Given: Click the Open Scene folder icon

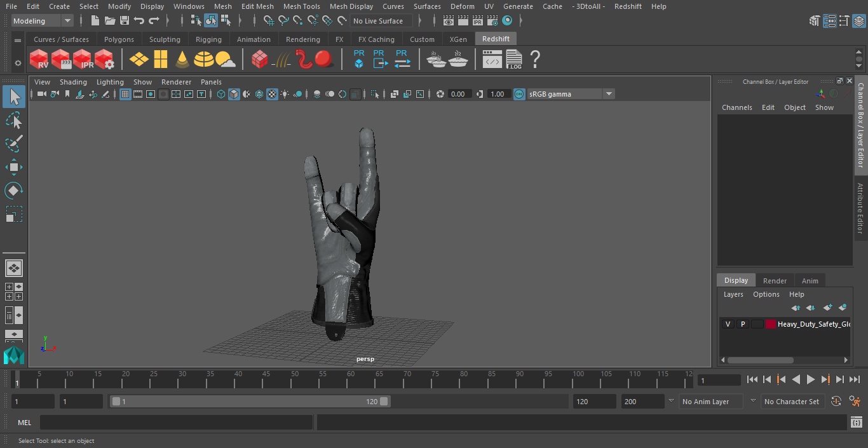Looking at the screenshot, I should pyautogui.click(x=110, y=20).
